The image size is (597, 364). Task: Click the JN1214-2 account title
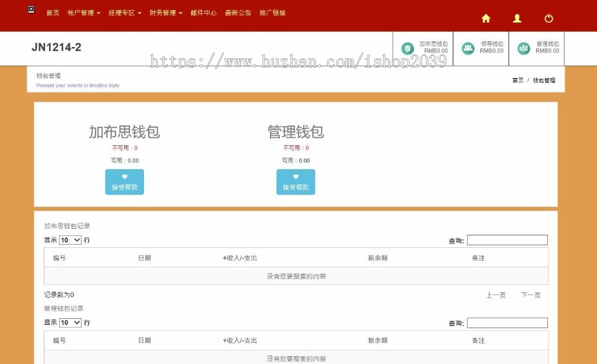click(56, 47)
